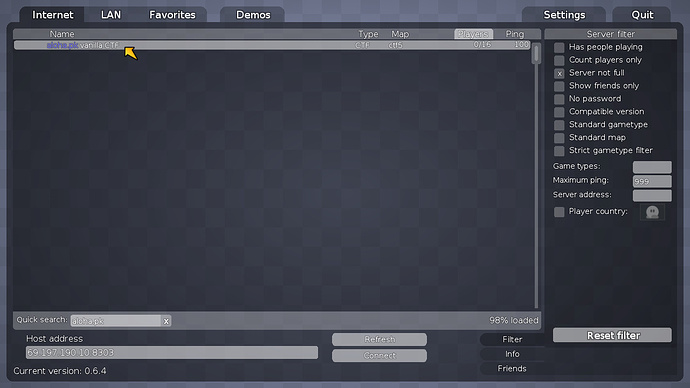Sort server list by Players column

click(473, 34)
